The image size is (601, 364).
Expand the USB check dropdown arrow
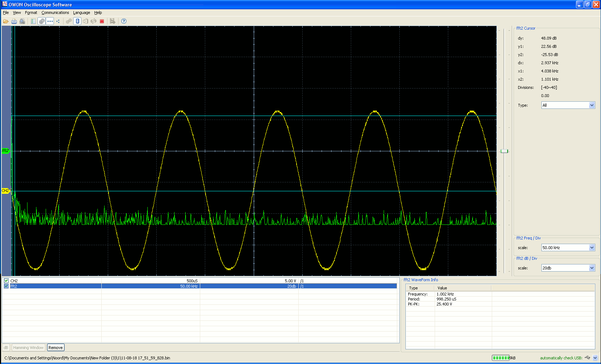pyautogui.click(x=595, y=358)
